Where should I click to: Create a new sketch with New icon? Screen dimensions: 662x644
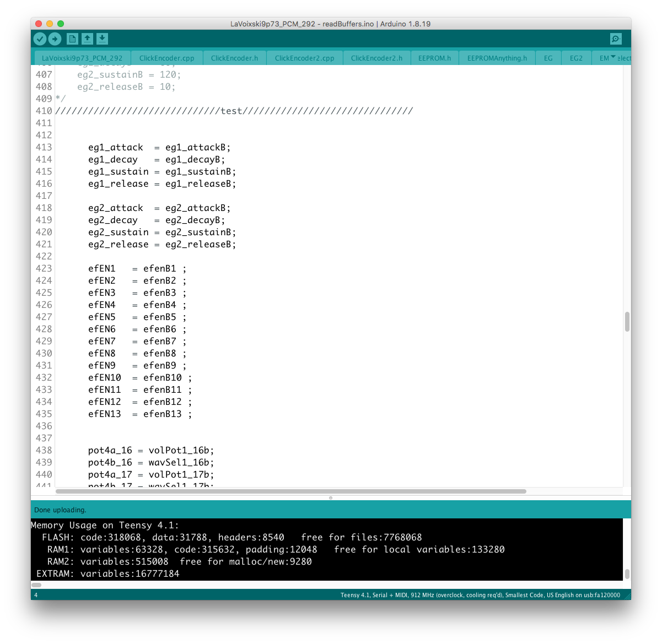[x=72, y=39]
